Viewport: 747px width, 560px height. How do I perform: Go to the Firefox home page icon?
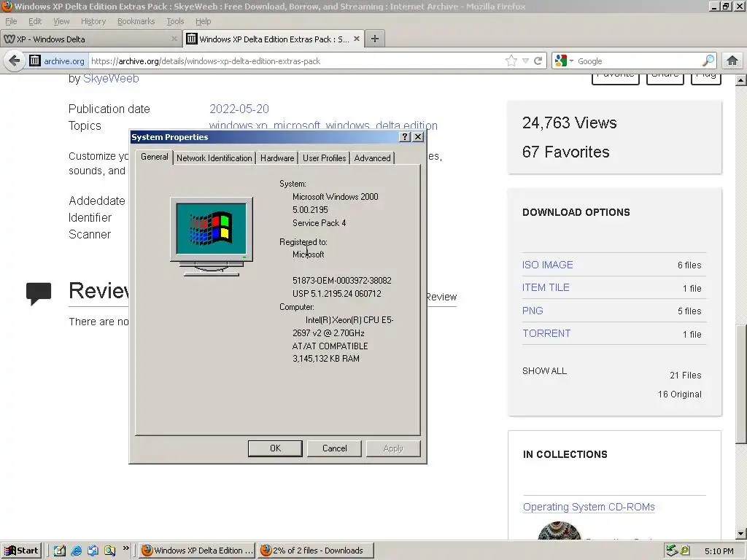(x=732, y=61)
